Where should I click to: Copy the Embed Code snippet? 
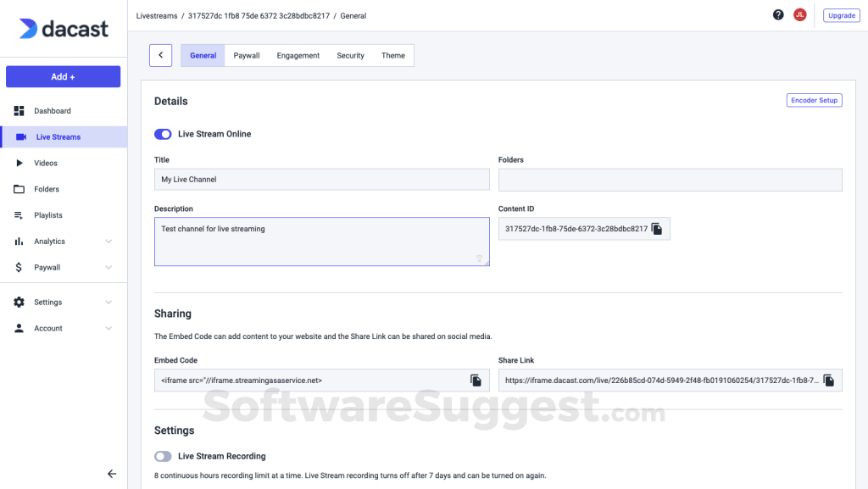click(x=476, y=380)
